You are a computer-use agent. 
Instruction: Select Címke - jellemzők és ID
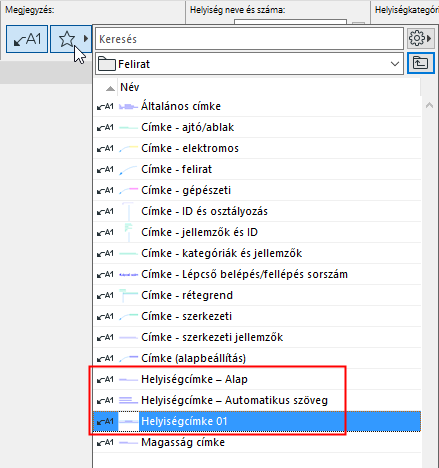[x=257, y=232]
